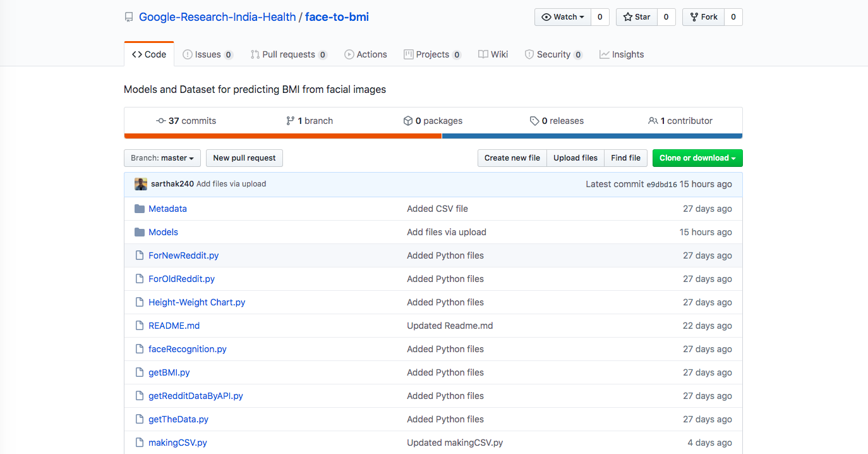The height and width of the screenshot is (454, 868).
Task: View the 0 packages link
Action: tap(433, 121)
